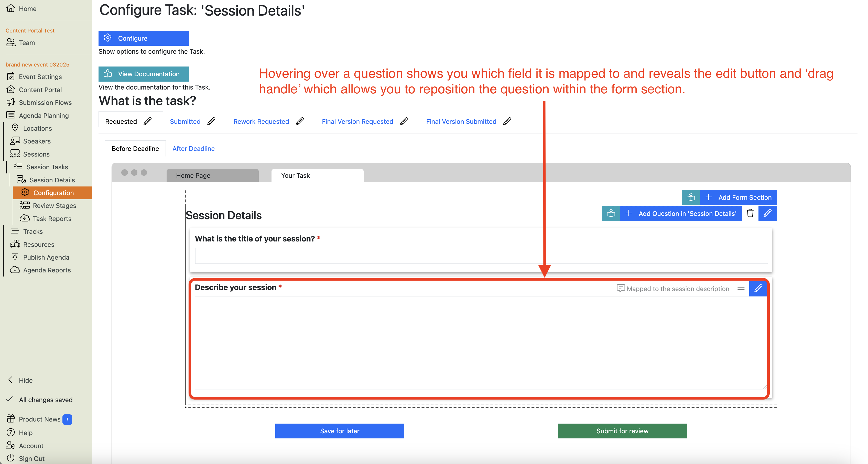Viewport: 868px width, 464px height.
Task: Click the Product News gift icon
Action: coord(11,418)
